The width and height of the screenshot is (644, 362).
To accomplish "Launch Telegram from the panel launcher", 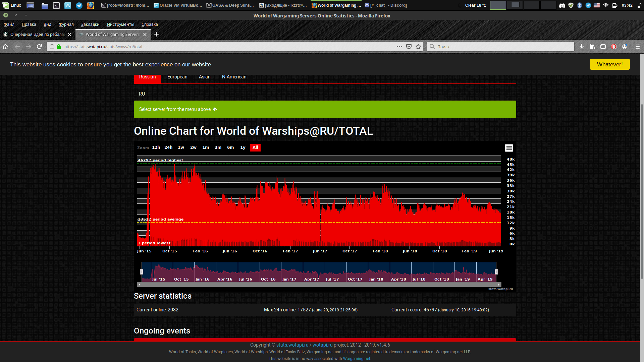I will [x=79, y=5].
